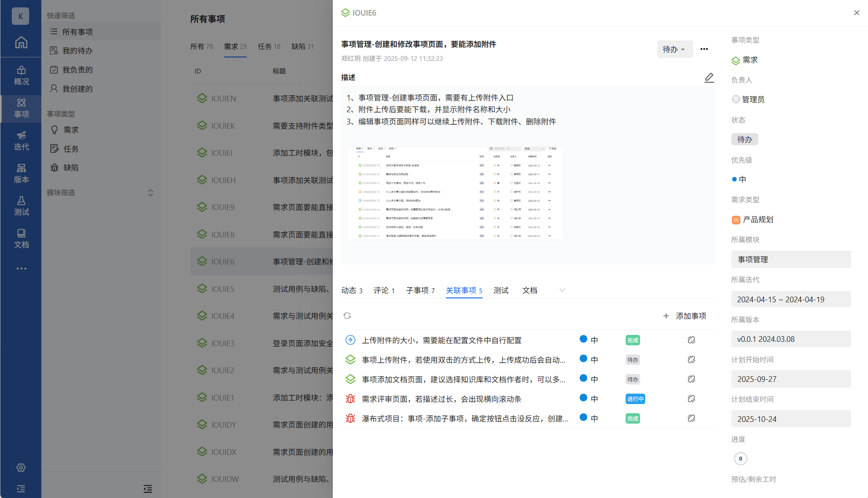This screenshot has height=498, width=868.
Task: Click the 计划开始时间 date field
Action: (791, 379)
